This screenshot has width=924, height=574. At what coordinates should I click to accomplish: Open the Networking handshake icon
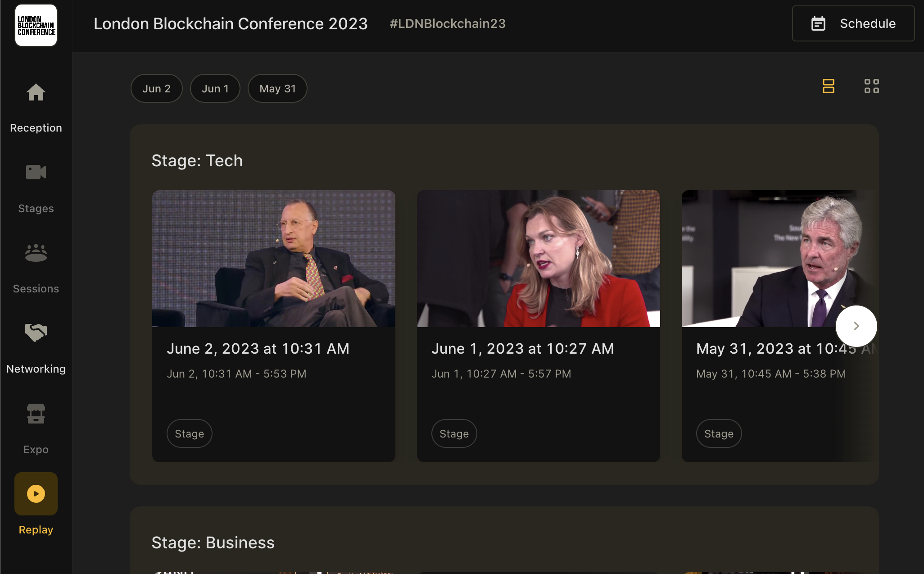(36, 333)
